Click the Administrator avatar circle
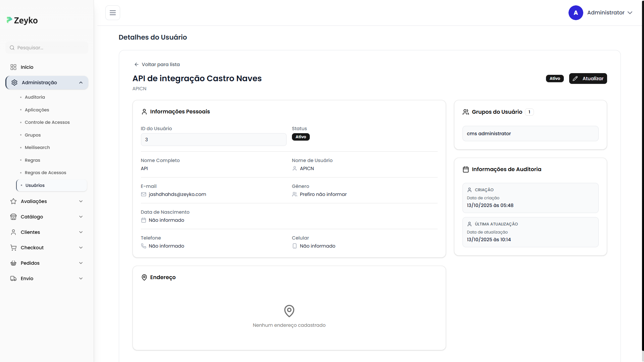 point(576,13)
